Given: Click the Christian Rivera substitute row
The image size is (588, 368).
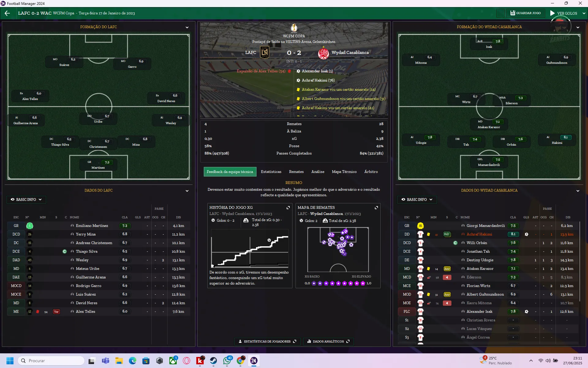Looking at the screenshot, I should pos(488,320).
